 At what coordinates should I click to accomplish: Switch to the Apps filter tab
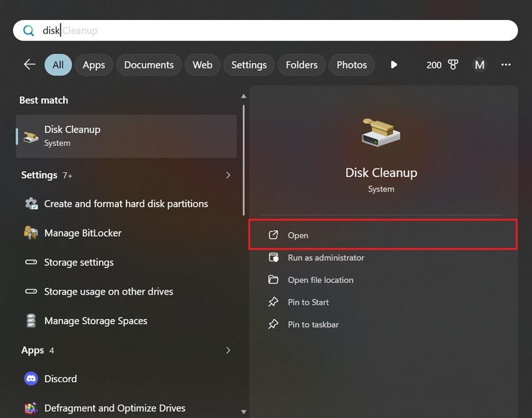point(94,65)
